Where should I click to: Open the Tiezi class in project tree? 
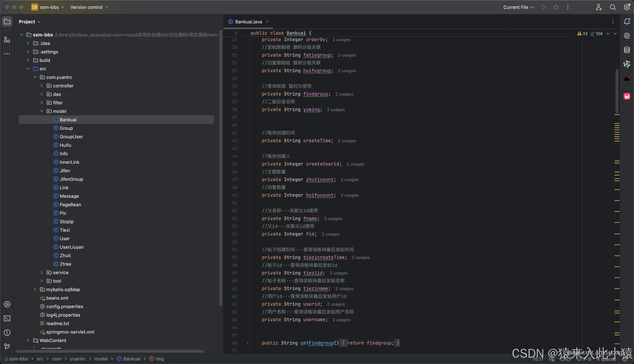[x=65, y=230]
